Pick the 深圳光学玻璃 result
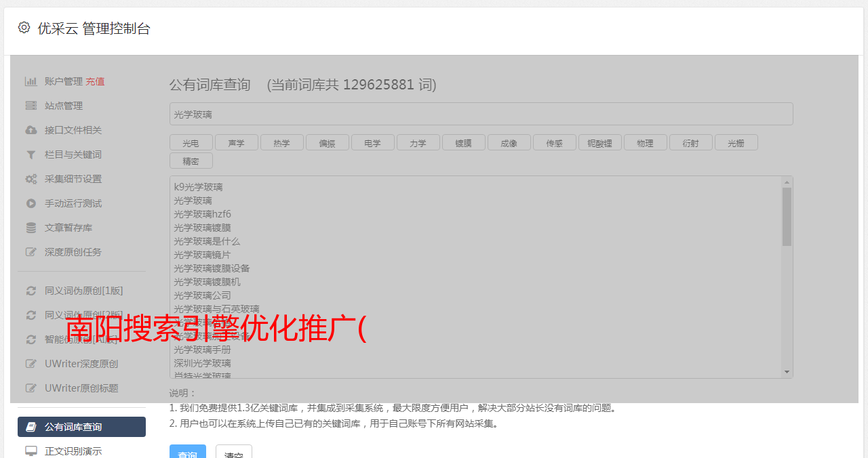868x458 pixels. pos(202,363)
